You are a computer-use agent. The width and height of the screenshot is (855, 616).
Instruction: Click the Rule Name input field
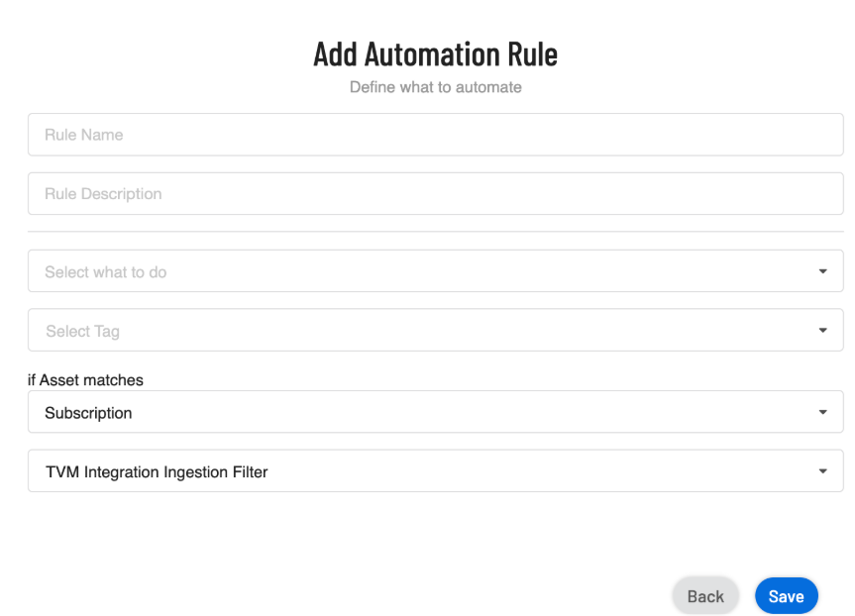coord(435,135)
